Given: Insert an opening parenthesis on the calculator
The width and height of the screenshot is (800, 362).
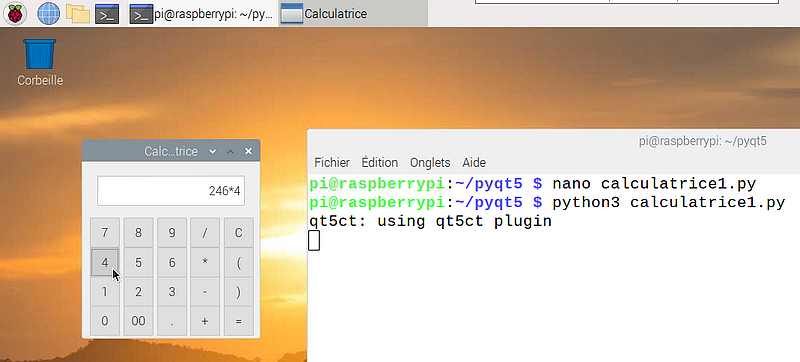Looking at the screenshot, I should [x=238, y=263].
